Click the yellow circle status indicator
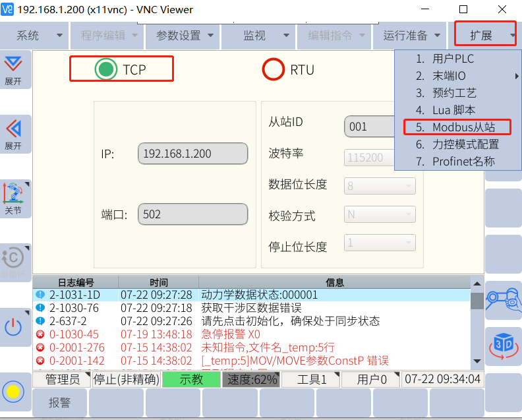Screen dimensions: 522x420 pos(14,392)
